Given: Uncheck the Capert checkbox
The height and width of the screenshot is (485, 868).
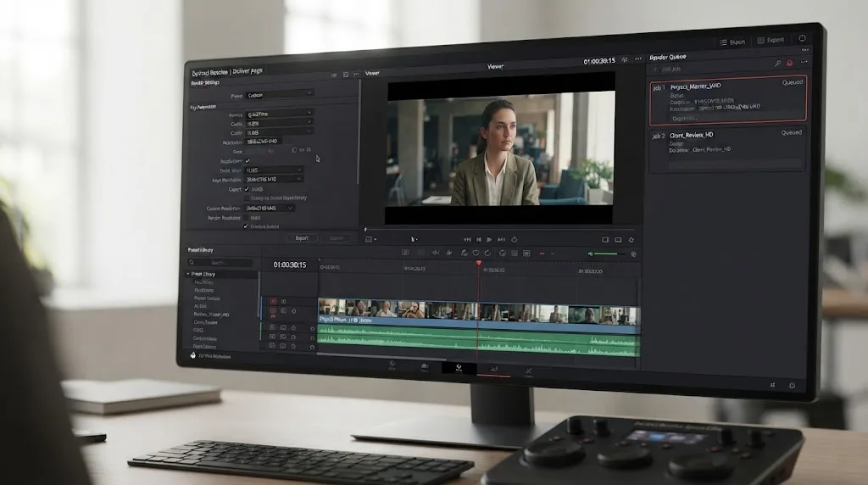Looking at the screenshot, I should click(x=247, y=189).
